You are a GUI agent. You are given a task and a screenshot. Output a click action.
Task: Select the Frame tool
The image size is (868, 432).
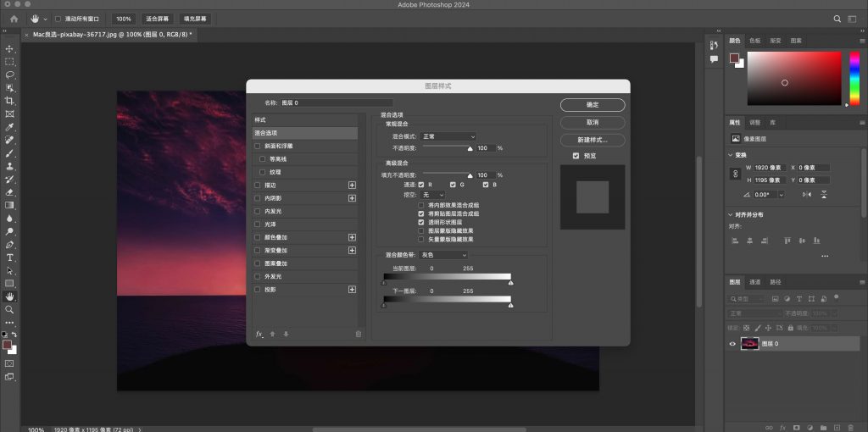(x=9, y=114)
